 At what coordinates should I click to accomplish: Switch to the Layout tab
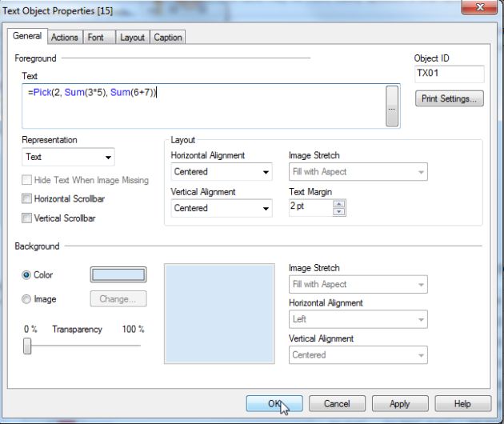coord(133,38)
